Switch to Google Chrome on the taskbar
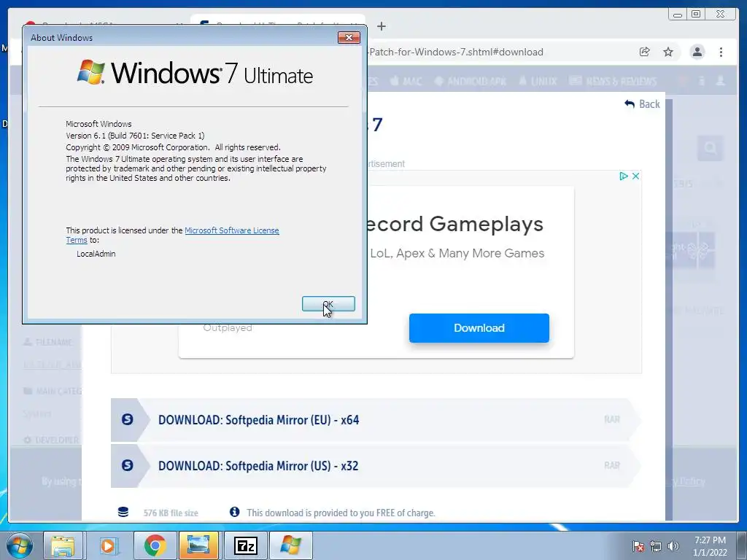 (x=155, y=545)
